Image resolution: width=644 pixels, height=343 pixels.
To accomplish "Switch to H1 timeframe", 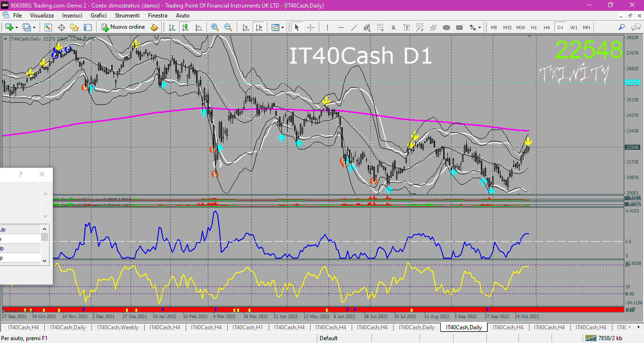I will click(534, 27).
